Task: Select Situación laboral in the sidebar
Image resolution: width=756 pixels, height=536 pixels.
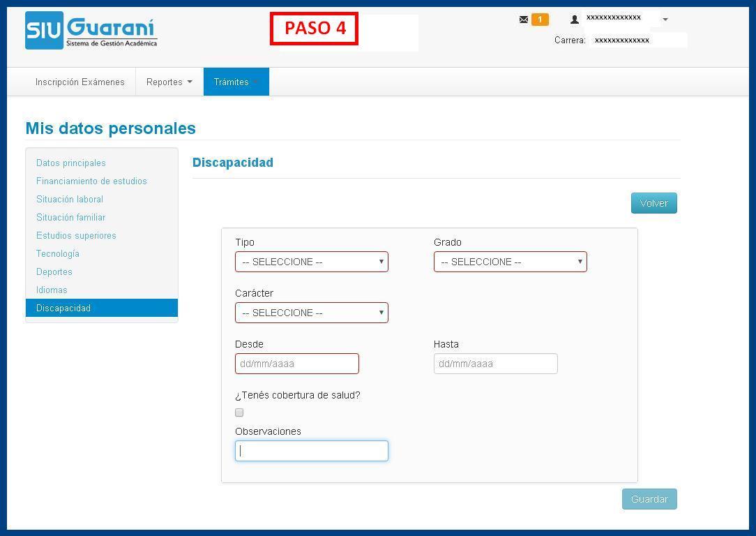Action: [70, 199]
